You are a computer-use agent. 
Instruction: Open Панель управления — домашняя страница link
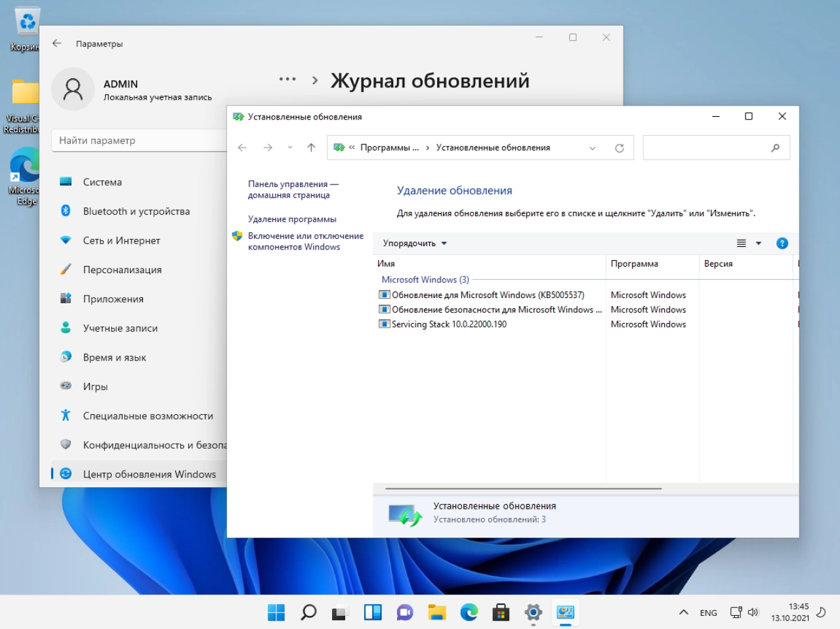point(293,189)
